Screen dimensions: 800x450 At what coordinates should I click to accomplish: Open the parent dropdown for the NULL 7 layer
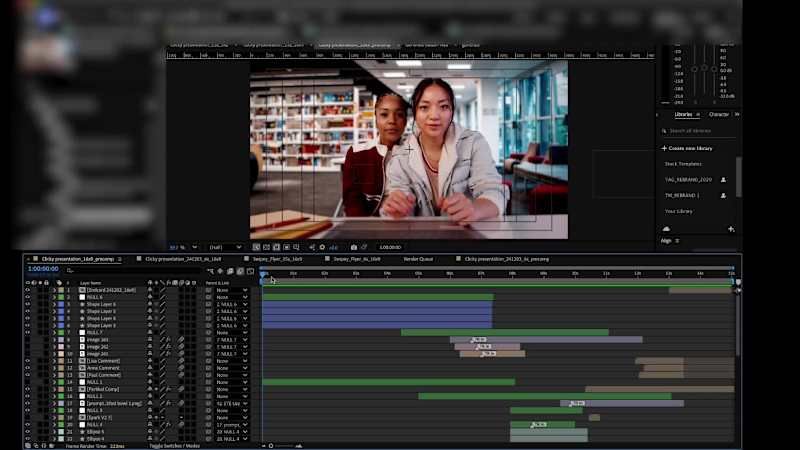(232, 333)
